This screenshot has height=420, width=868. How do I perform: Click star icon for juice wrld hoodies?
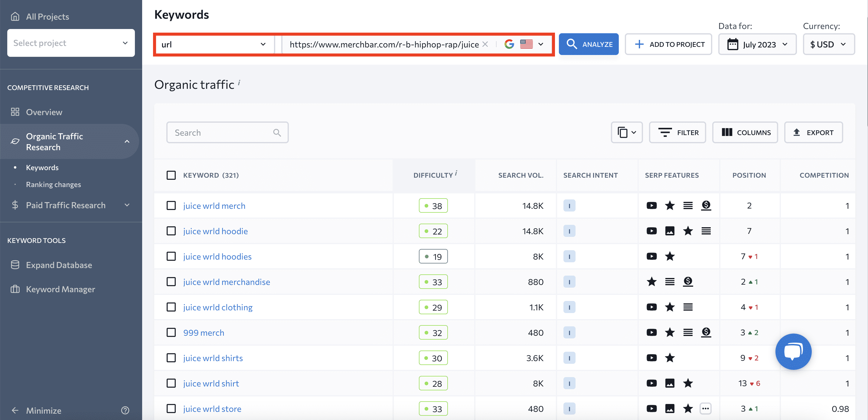(670, 256)
